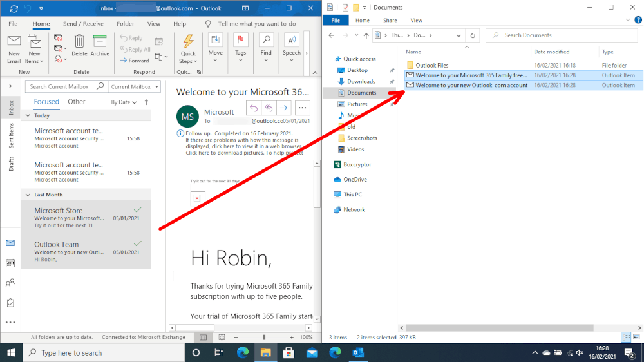Collapse the Today group

[x=28, y=115]
